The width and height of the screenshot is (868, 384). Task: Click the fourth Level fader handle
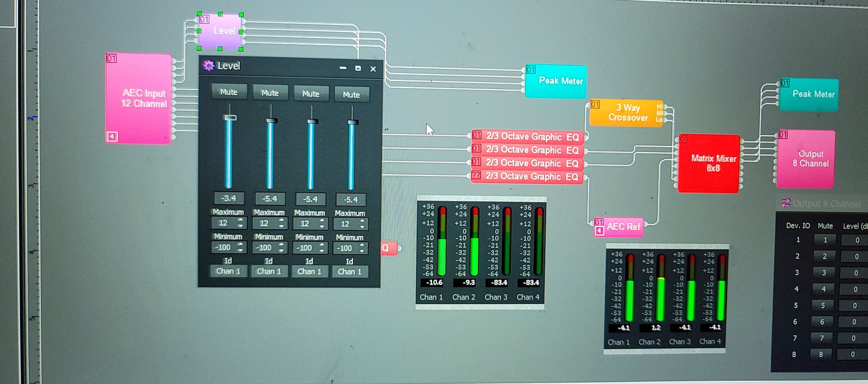(x=353, y=122)
